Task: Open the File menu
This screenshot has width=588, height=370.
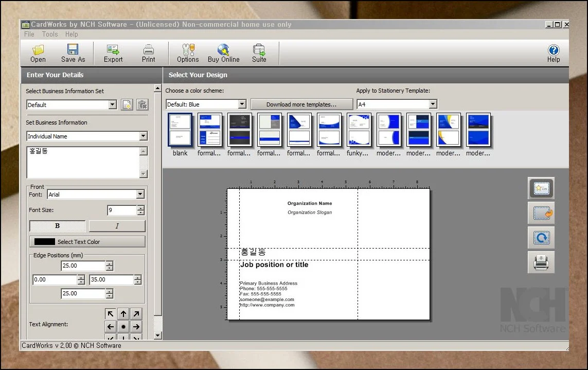Action: pos(29,34)
